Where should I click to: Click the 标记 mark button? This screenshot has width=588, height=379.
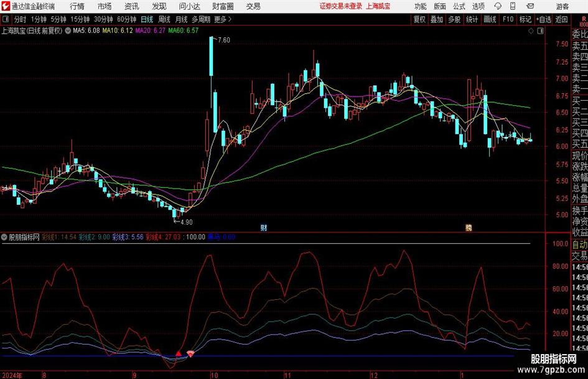click(x=525, y=19)
